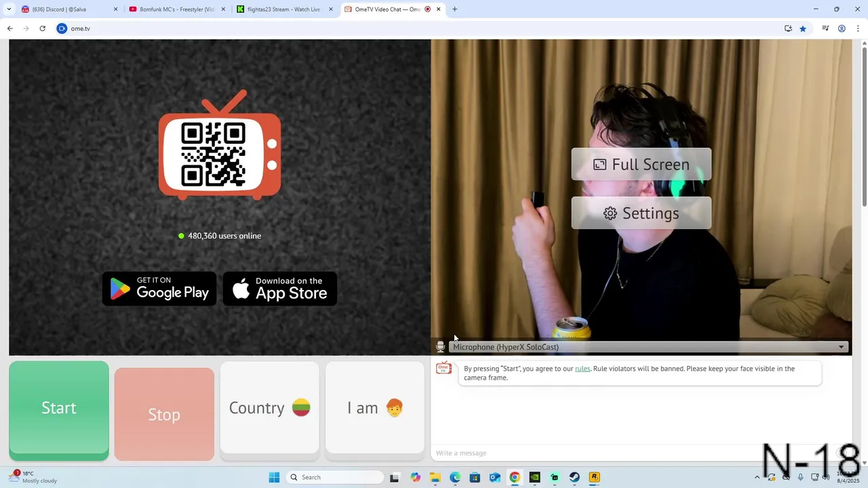Open the camera site permission icon in address bar
The height and width of the screenshot is (488, 868).
click(x=62, y=28)
